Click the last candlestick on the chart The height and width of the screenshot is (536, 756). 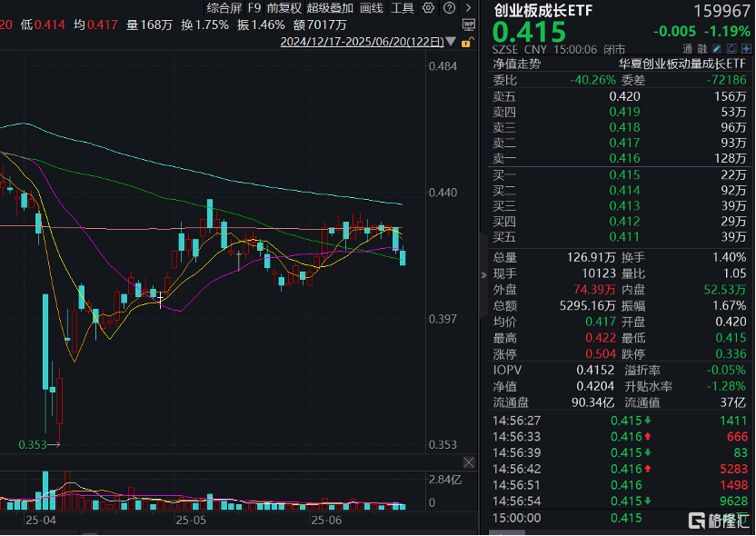[x=403, y=257]
